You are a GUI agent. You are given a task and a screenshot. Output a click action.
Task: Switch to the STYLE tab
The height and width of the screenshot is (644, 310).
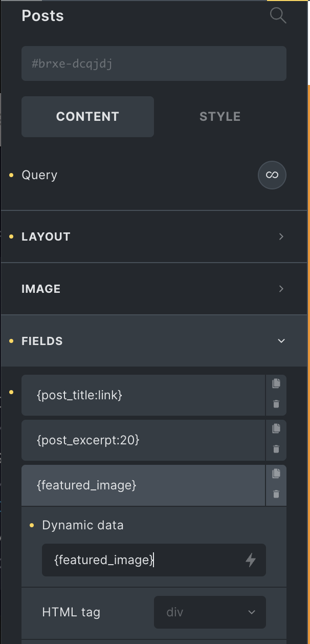220,117
